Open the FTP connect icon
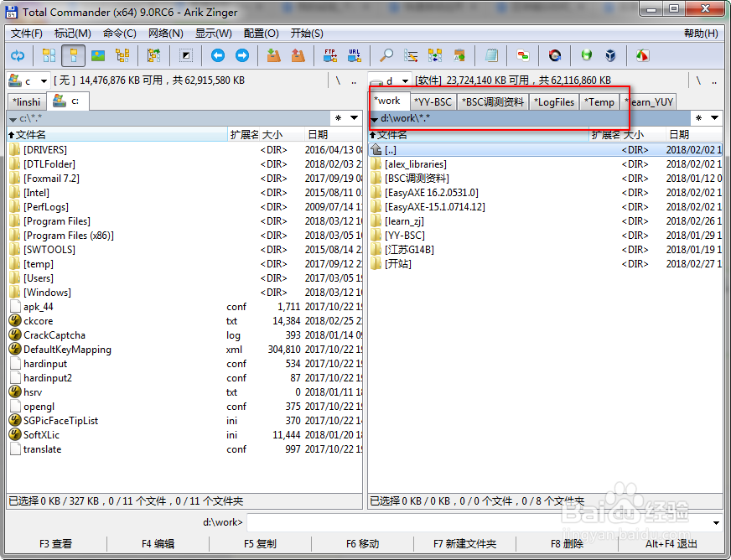This screenshot has width=731, height=560. (330, 56)
